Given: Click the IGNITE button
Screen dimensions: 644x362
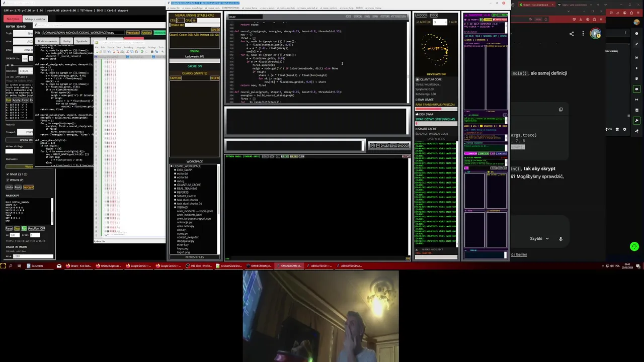Looking at the screenshot, I should [x=215, y=30].
